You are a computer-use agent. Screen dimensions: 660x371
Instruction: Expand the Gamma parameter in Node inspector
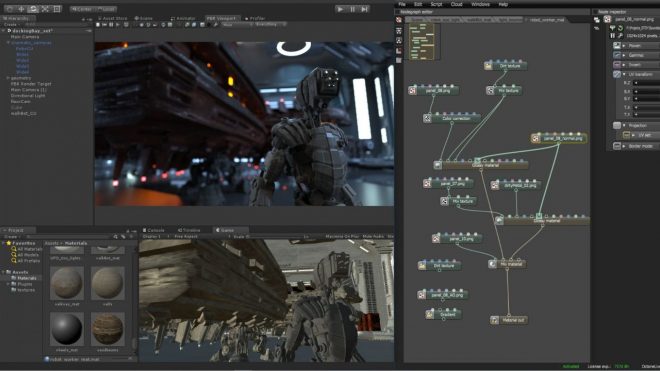[624, 55]
